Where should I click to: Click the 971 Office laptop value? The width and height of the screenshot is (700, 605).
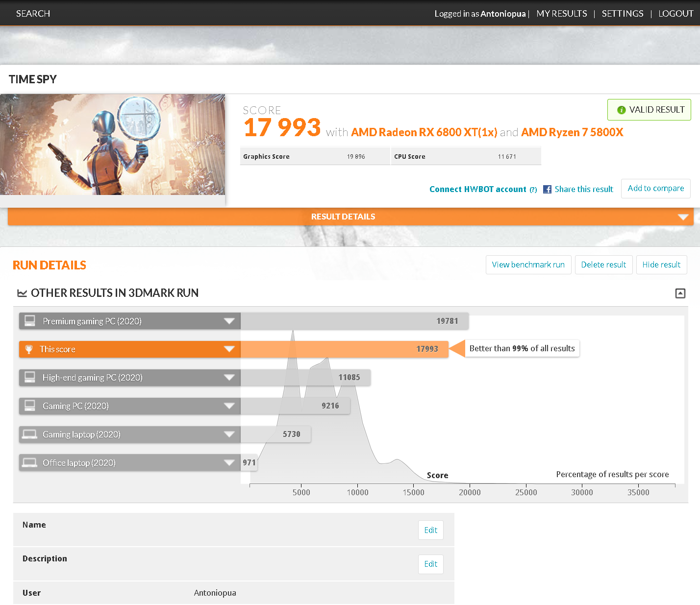(249, 463)
